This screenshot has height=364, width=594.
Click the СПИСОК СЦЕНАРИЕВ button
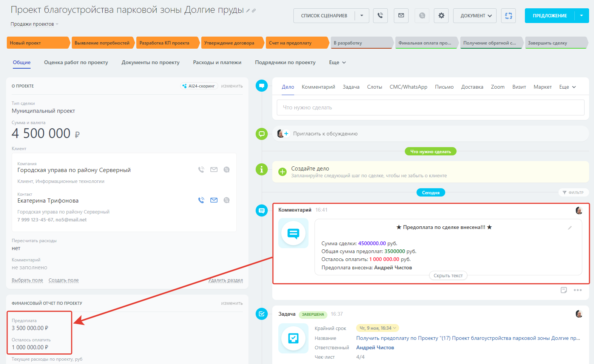click(324, 15)
